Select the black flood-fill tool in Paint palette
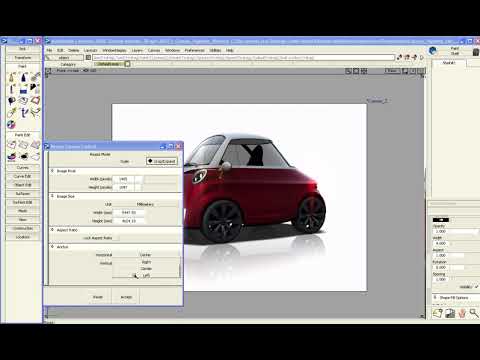This screenshot has height=360, width=480. coord(35,89)
